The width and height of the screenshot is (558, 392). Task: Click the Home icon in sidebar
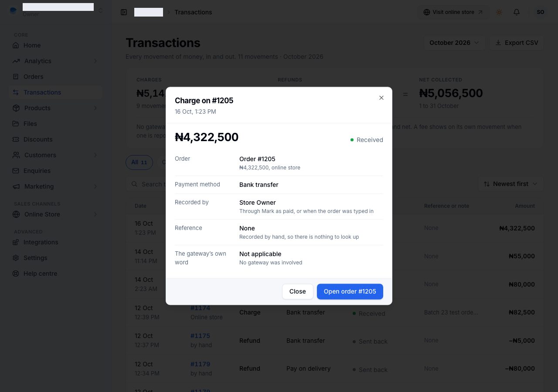[x=16, y=45]
